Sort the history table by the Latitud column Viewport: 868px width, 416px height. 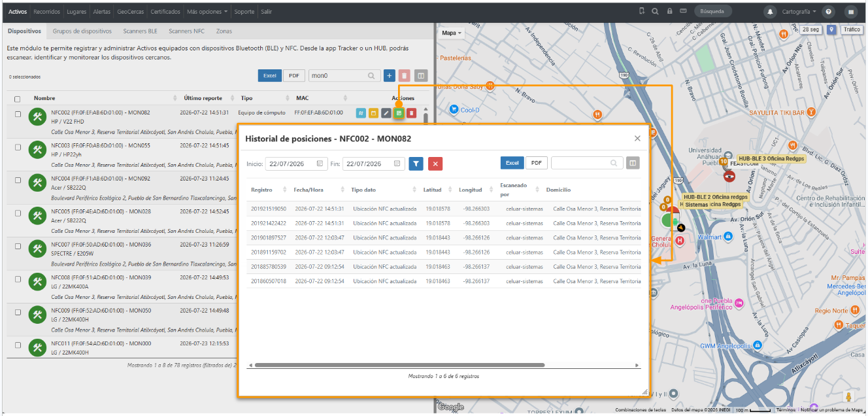coord(437,190)
